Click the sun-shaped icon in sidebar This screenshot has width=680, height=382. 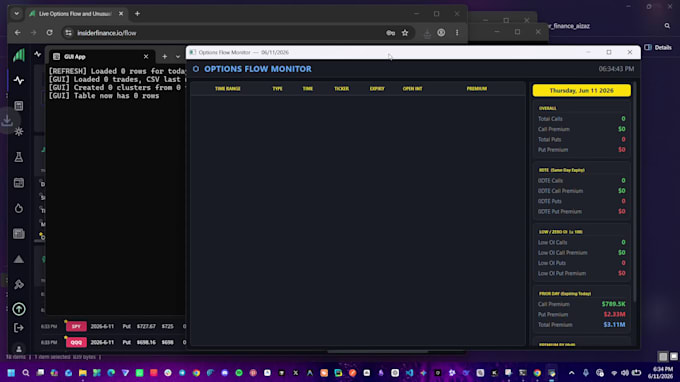click(19, 131)
